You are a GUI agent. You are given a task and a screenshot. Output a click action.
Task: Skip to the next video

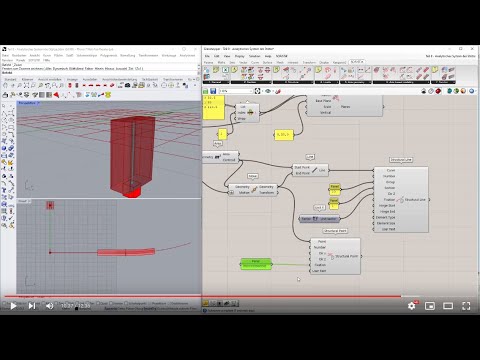click(32, 306)
